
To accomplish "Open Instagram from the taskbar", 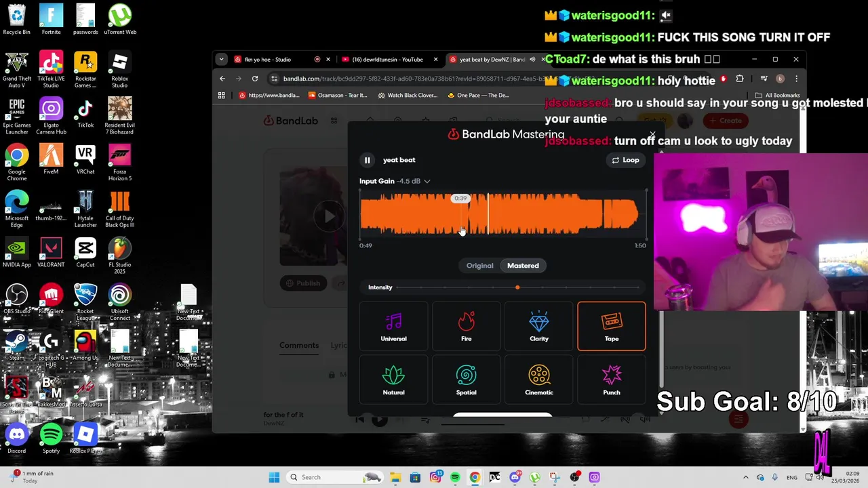I will tap(435, 477).
